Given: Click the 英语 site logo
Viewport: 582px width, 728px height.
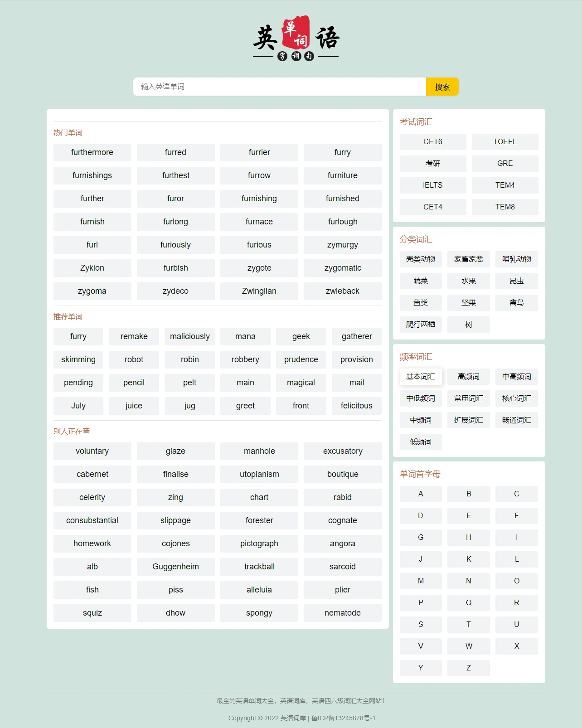Looking at the screenshot, I should [296, 39].
